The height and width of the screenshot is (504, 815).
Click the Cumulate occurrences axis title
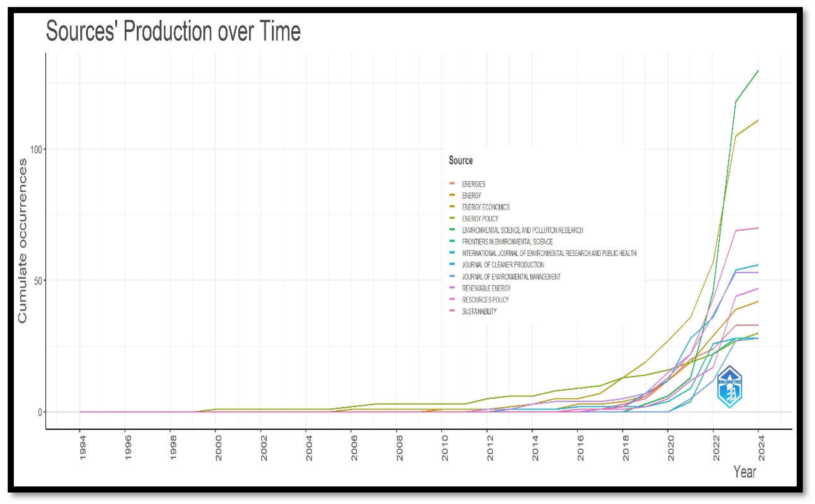(22, 241)
